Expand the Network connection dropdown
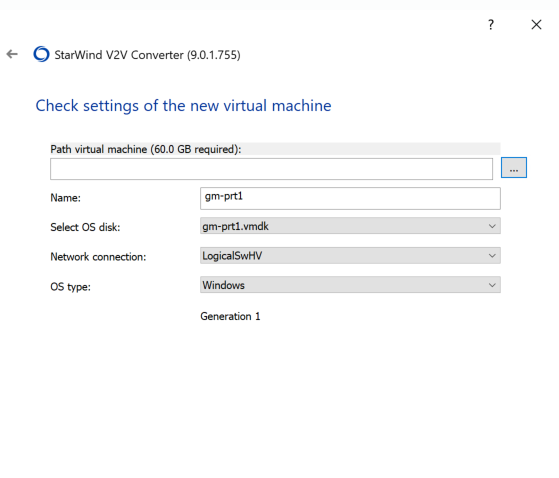The image size is (559, 478). point(350,256)
